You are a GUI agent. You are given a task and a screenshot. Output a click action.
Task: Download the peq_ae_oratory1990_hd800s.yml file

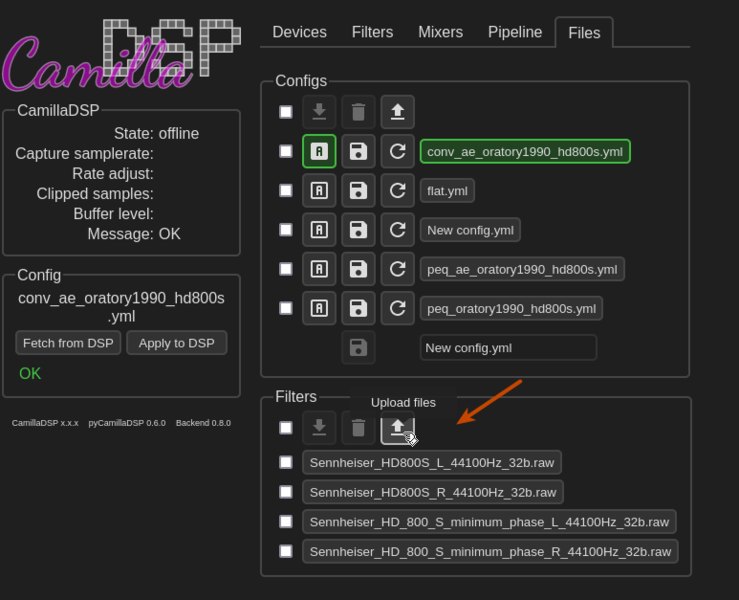(x=522, y=269)
